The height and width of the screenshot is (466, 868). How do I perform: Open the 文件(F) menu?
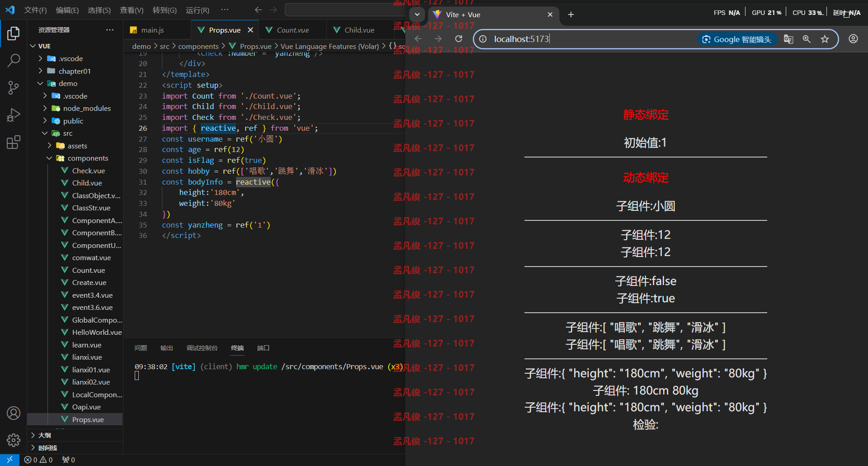(x=35, y=10)
